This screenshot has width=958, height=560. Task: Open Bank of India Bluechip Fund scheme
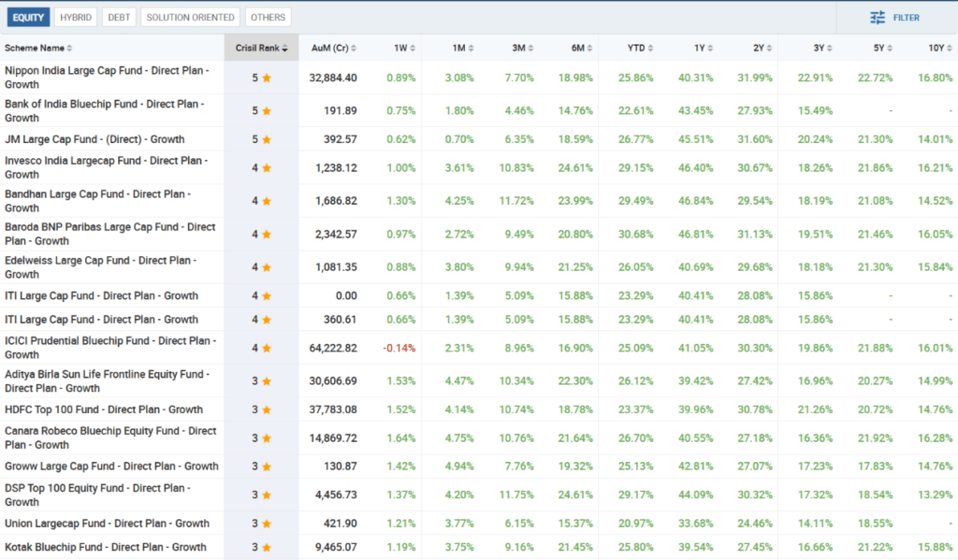pos(105,110)
